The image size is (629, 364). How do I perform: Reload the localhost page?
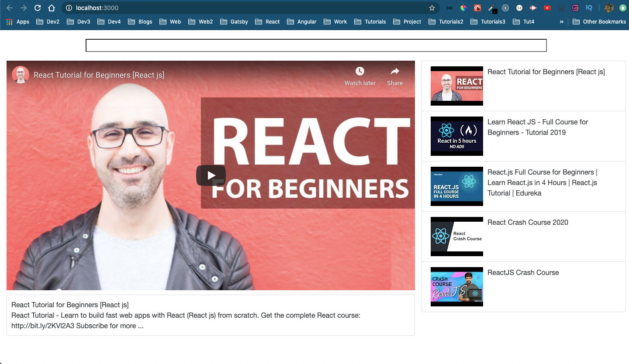(x=38, y=8)
